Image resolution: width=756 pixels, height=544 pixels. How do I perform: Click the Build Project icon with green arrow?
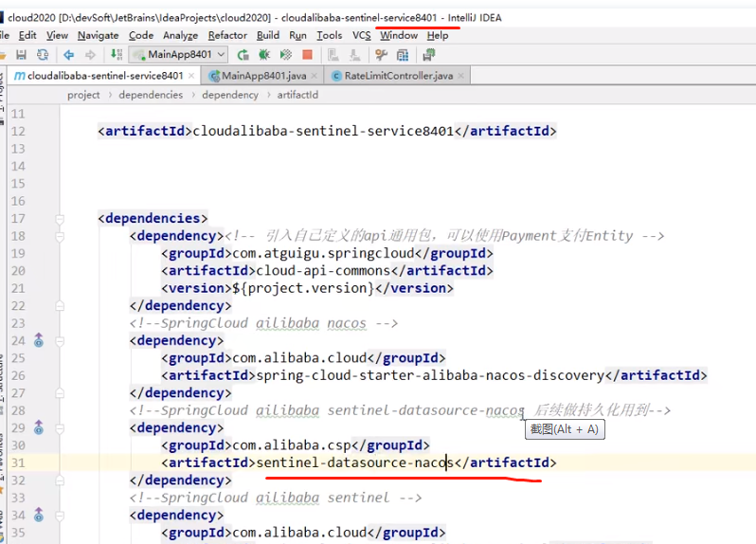click(x=117, y=55)
